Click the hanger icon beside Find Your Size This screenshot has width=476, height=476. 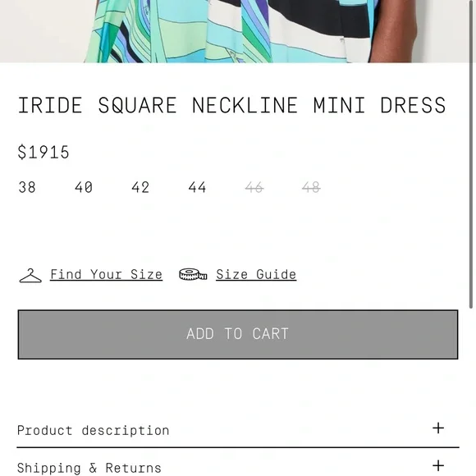click(30, 275)
